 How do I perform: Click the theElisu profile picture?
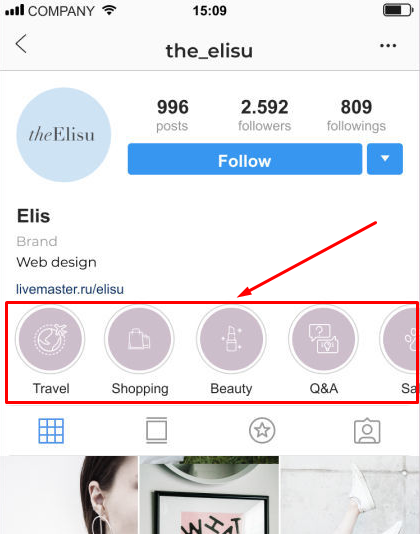point(64,135)
